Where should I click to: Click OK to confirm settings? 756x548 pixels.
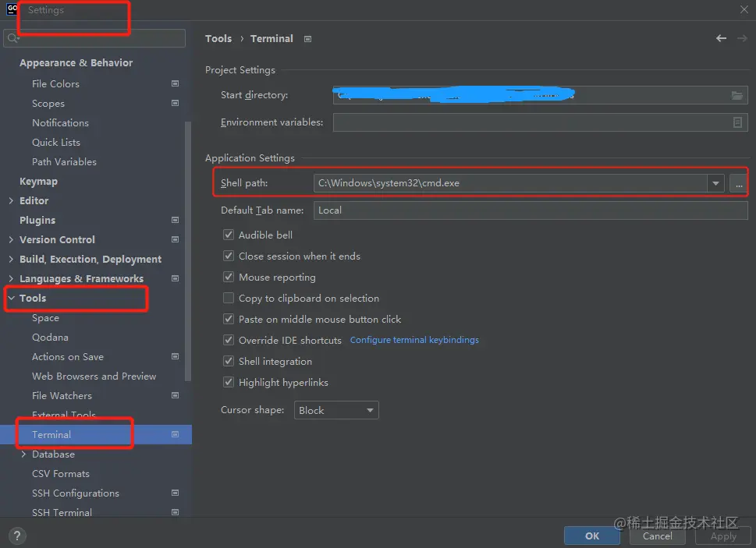click(x=592, y=536)
